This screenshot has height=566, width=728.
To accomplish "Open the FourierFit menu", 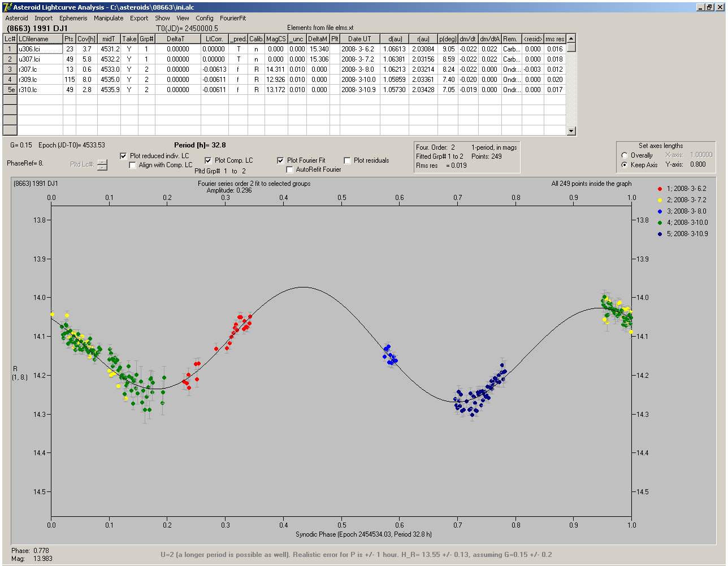I will click(x=233, y=18).
